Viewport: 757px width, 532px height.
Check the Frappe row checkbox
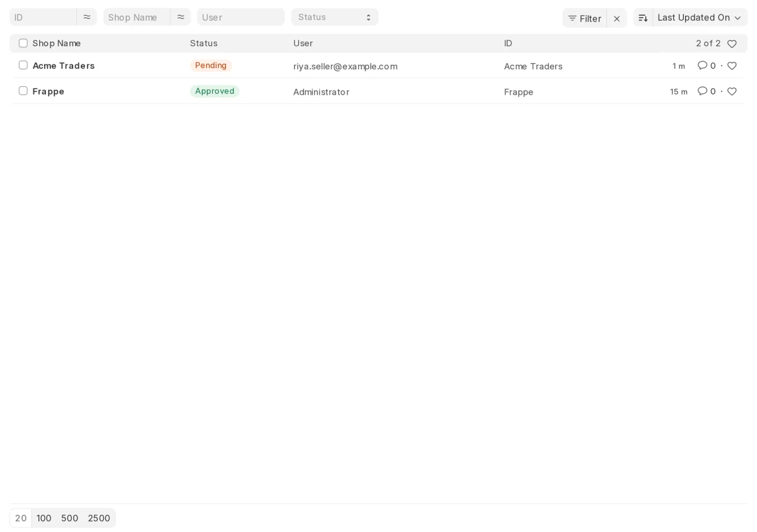(x=23, y=91)
